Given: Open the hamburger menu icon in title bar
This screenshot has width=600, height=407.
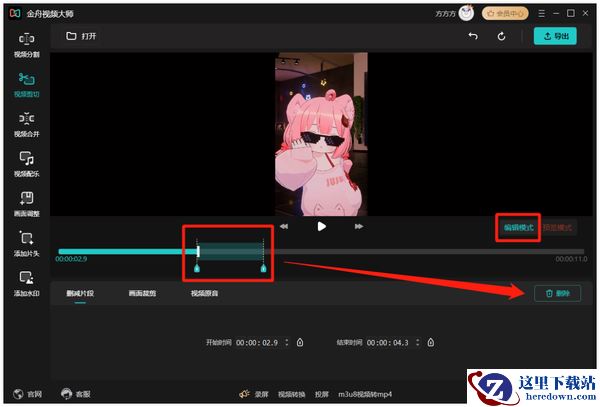Looking at the screenshot, I should (541, 13).
